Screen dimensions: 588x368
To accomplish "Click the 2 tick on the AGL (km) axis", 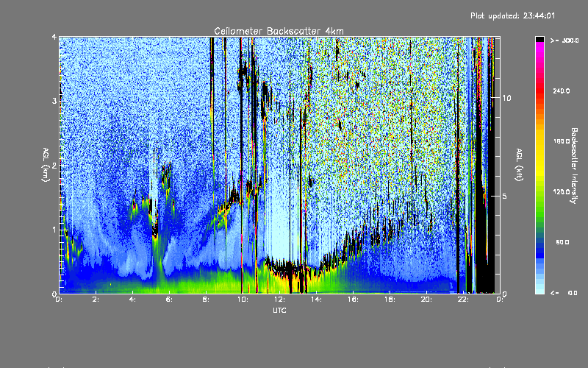I will pyautogui.click(x=54, y=165).
